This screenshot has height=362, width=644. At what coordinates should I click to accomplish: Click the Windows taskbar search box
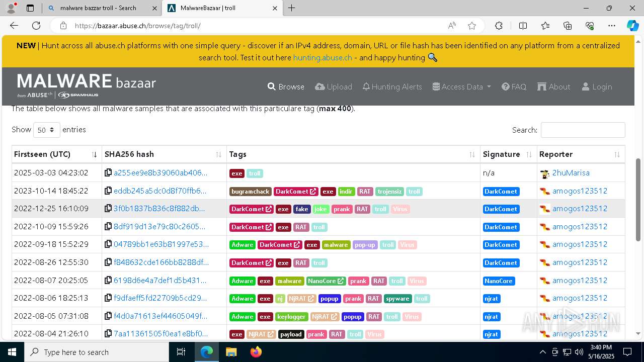(x=97, y=352)
